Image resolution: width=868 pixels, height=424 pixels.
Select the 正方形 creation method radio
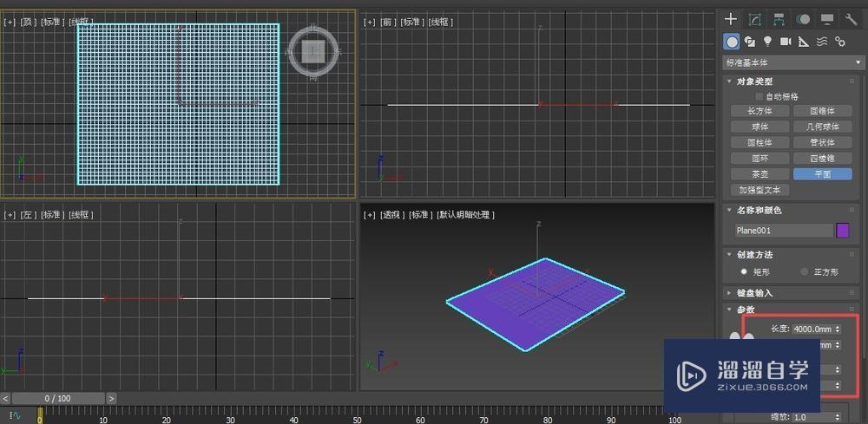805,272
